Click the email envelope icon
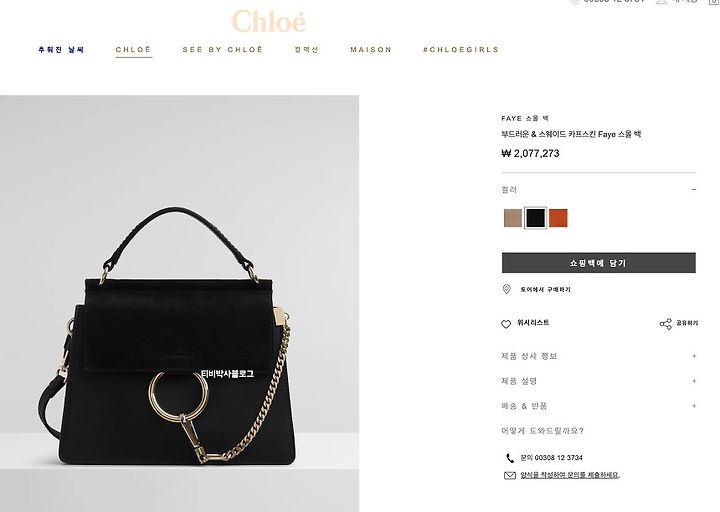Screen dimensions: 720x512 [x=510, y=476]
